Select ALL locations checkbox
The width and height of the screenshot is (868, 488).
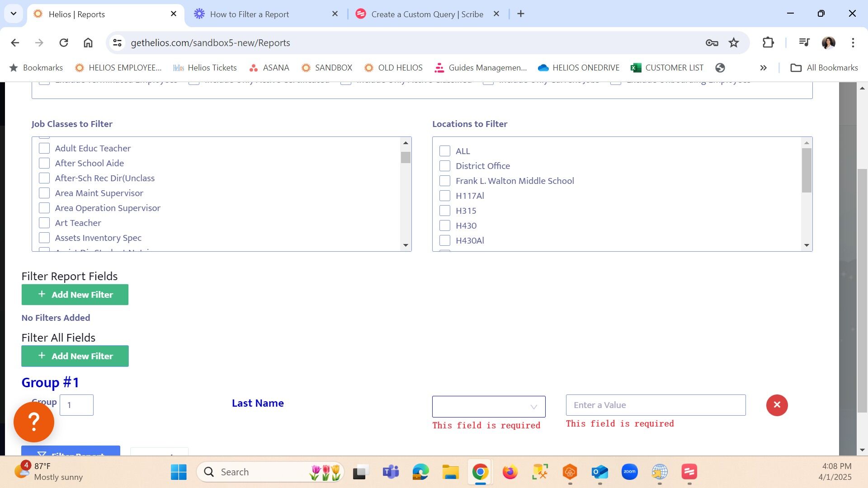coord(445,151)
